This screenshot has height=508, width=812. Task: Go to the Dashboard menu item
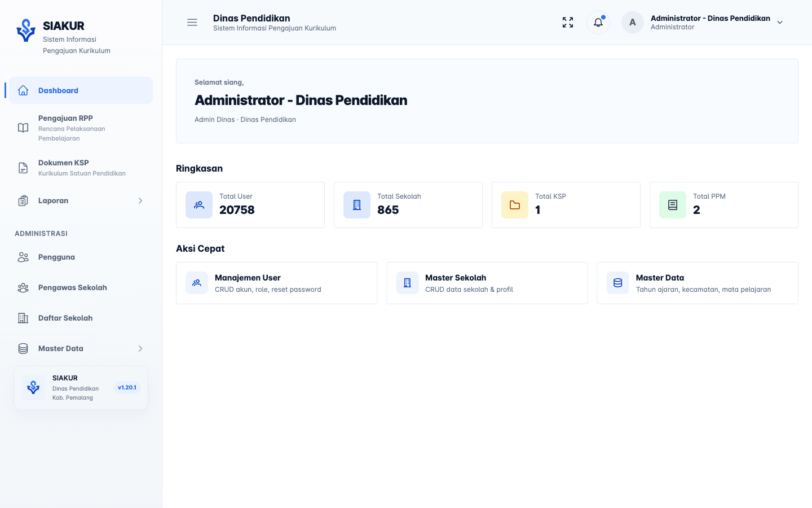pyautogui.click(x=81, y=90)
